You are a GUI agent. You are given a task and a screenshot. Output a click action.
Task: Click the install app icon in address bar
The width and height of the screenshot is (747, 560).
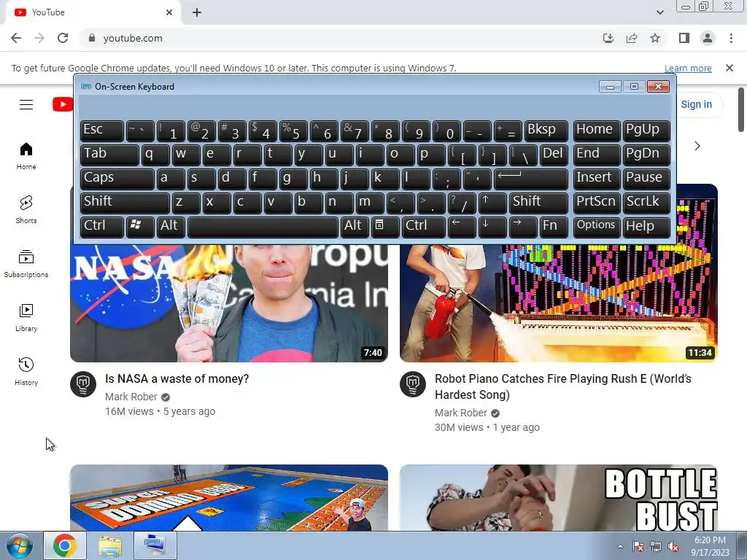click(608, 38)
